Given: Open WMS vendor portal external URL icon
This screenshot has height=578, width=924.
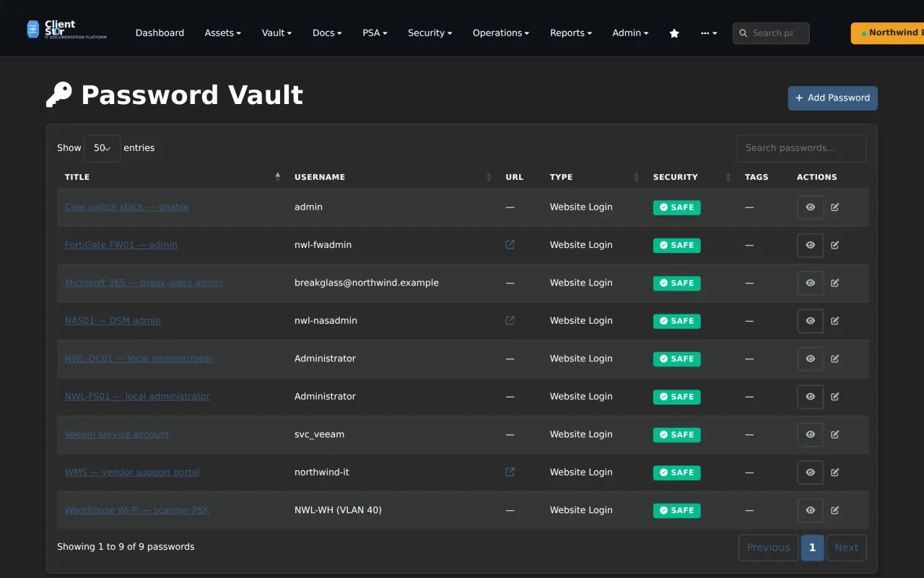Looking at the screenshot, I should click(x=510, y=473).
